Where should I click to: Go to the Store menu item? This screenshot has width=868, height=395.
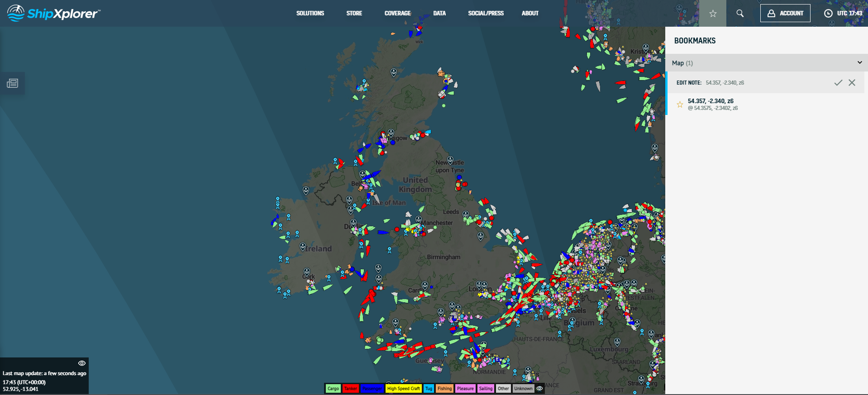point(354,14)
